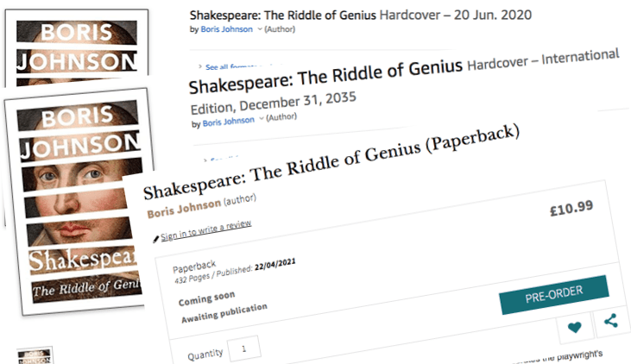Click the pencil icon beside review link
631x364 pixels.
pos(156,239)
